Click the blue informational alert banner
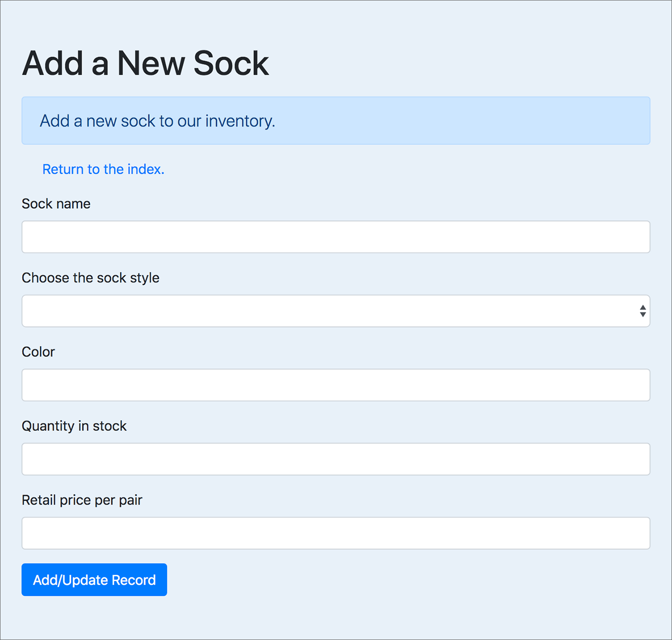This screenshot has height=640, width=672. click(x=335, y=120)
